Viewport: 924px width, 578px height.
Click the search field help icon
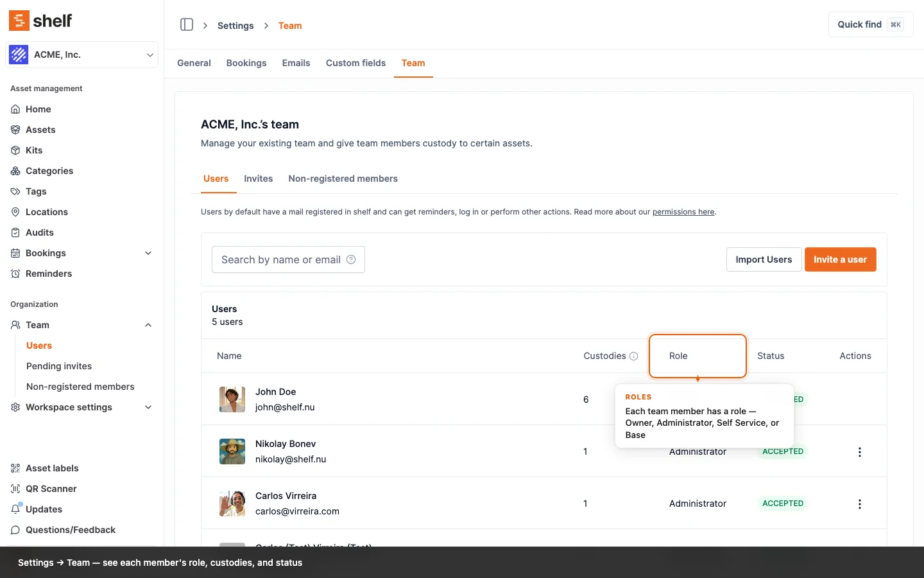coord(351,259)
